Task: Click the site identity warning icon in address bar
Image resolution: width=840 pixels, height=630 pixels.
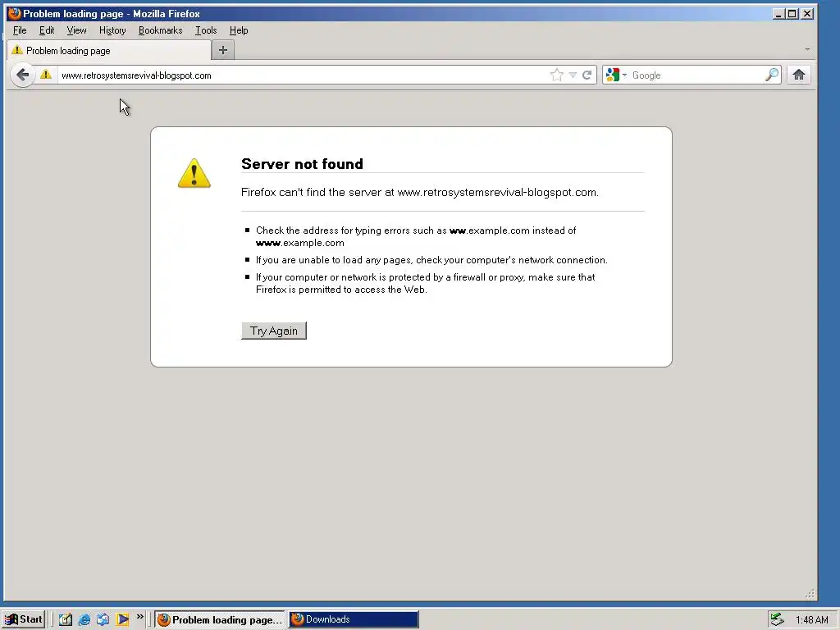Action: coord(46,75)
